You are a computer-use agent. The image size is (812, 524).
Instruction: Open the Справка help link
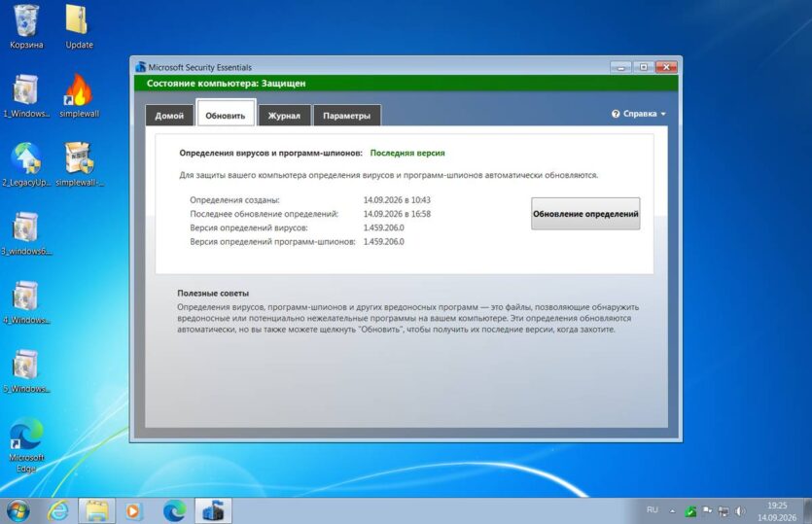tap(639, 114)
